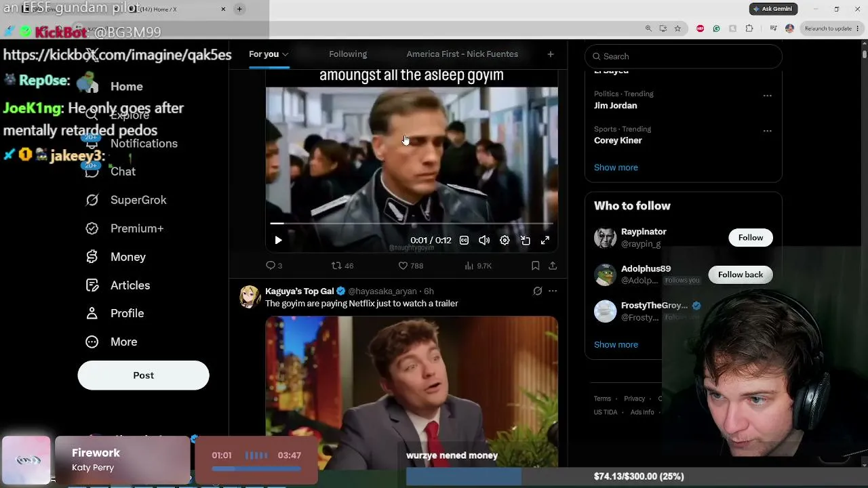The height and width of the screenshot is (488, 868).
Task: Open Money from the sidebar
Action: pos(116,258)
